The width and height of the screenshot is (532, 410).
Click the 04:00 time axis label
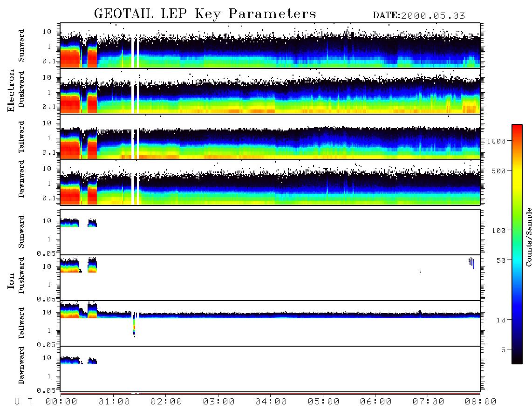point(271,402)
